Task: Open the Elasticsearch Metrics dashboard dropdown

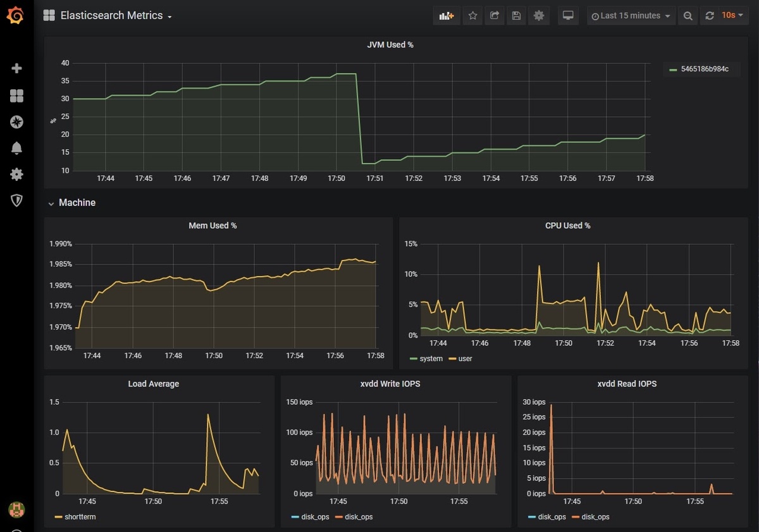Action: point(116,16)
